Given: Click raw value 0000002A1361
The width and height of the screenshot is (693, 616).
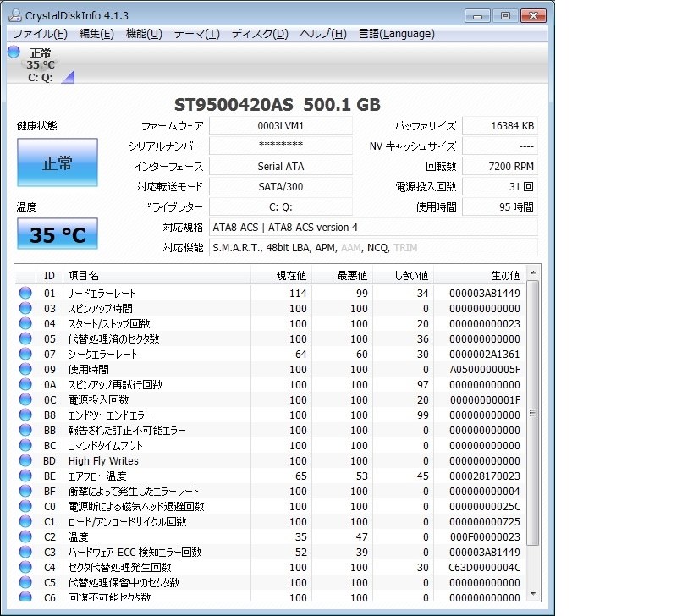Looking at the screenshot, I should (x=485, y=354).
